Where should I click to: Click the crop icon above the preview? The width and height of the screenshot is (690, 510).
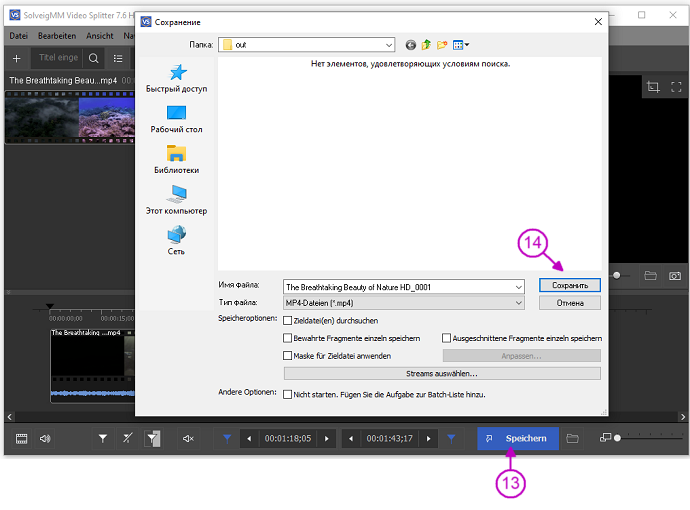[x=653, y=87]
